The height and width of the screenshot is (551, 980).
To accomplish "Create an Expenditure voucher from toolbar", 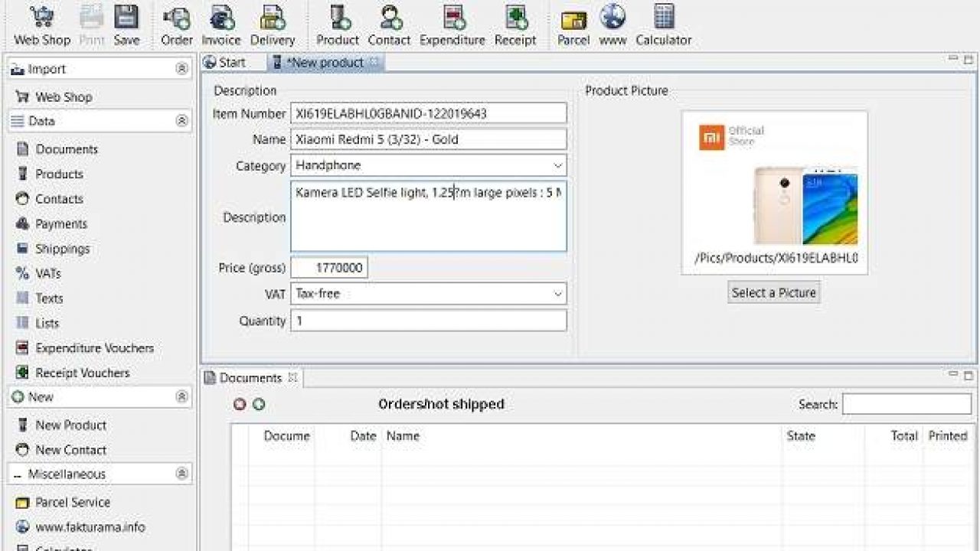I will point(452,24).
